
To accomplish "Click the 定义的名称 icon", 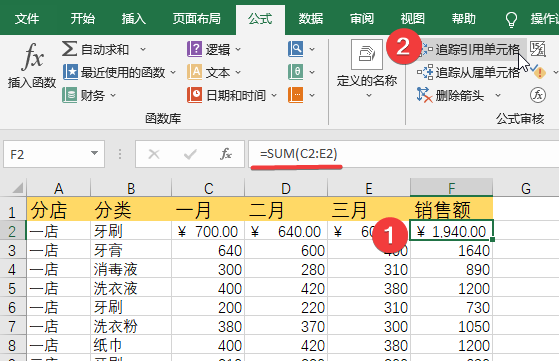I will [x=367, y=54].
